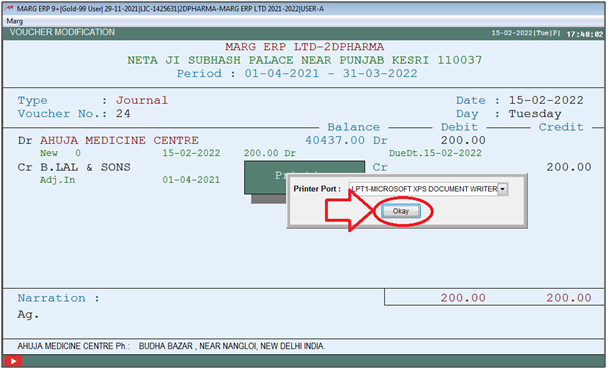Click the YouTube play icon at bottom

click(x=13, y=361)
